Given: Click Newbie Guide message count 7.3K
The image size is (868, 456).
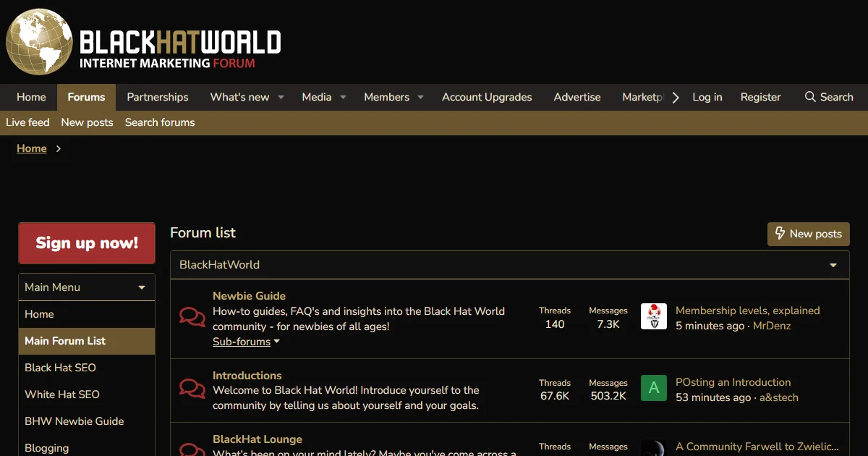Looking at the screenshot, I should tap(608, 324).
